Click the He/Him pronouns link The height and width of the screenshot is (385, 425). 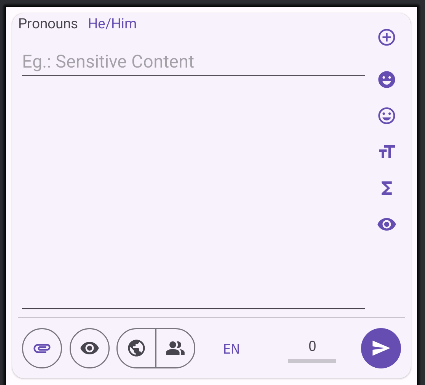(x=112, y=24)
